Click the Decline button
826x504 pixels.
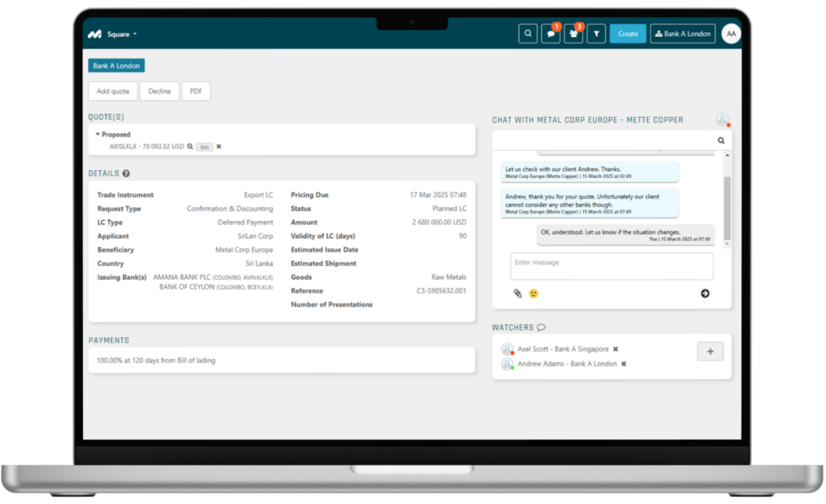160,91
